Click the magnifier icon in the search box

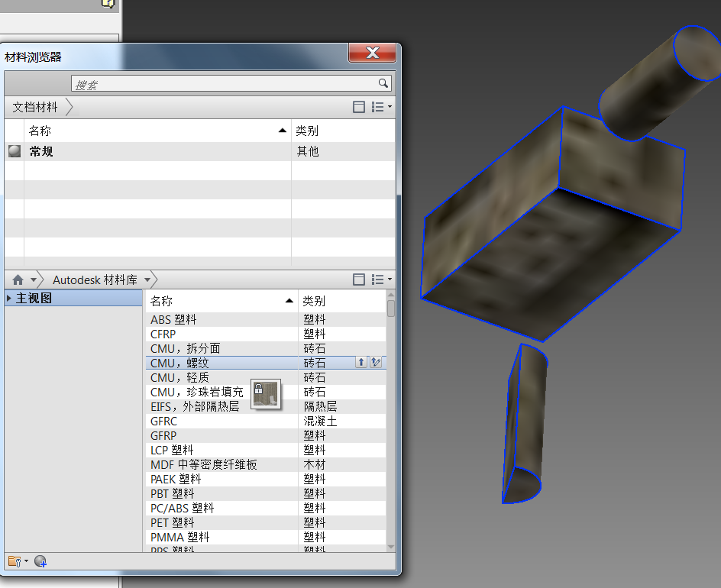[x=383, y=84]
